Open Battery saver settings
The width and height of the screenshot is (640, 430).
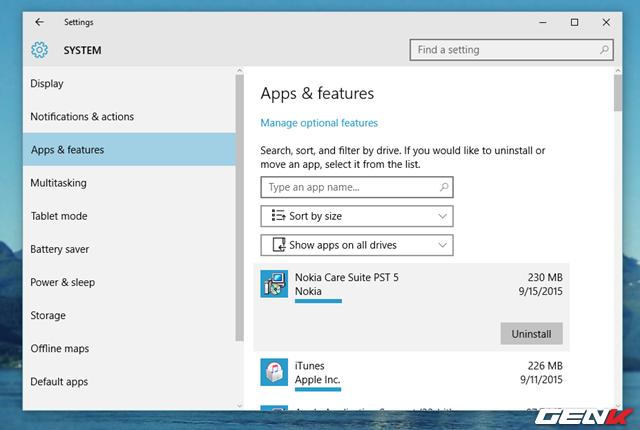[x=129, y=249]
